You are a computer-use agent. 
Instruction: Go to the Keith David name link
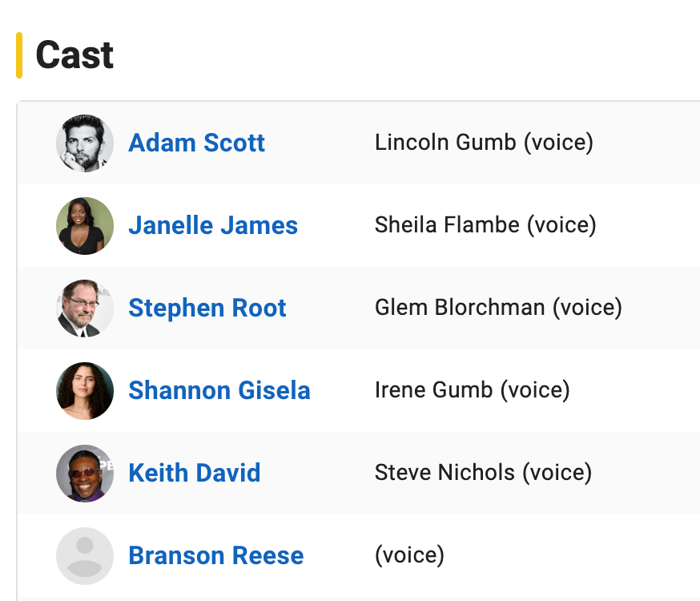195,473
